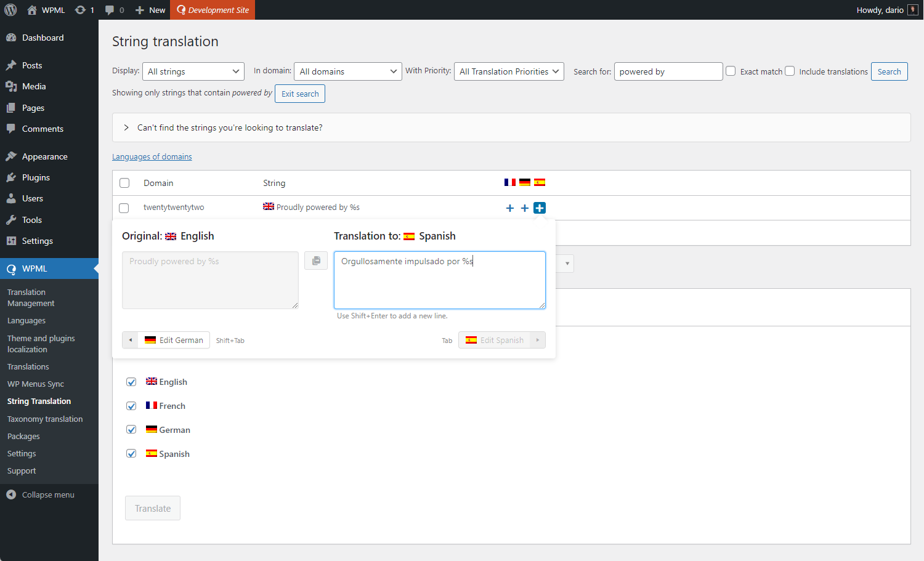The width and height of the screenshot is (924, 561).
Task: Open the All domains dropdown
Action: 347,71
